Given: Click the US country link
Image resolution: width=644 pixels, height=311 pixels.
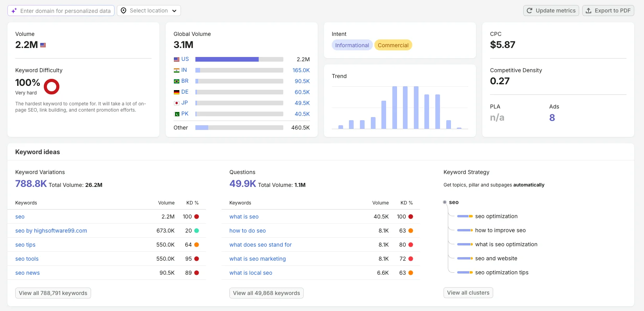Looking at the screenshot, I should click(x=185, y=59).
